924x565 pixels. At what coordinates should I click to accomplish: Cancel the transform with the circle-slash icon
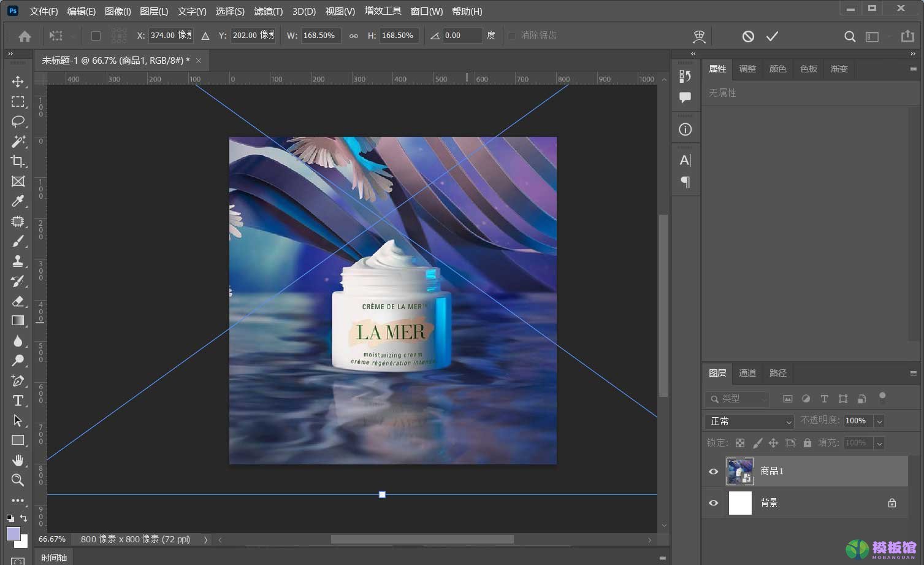tap(748, 36)
